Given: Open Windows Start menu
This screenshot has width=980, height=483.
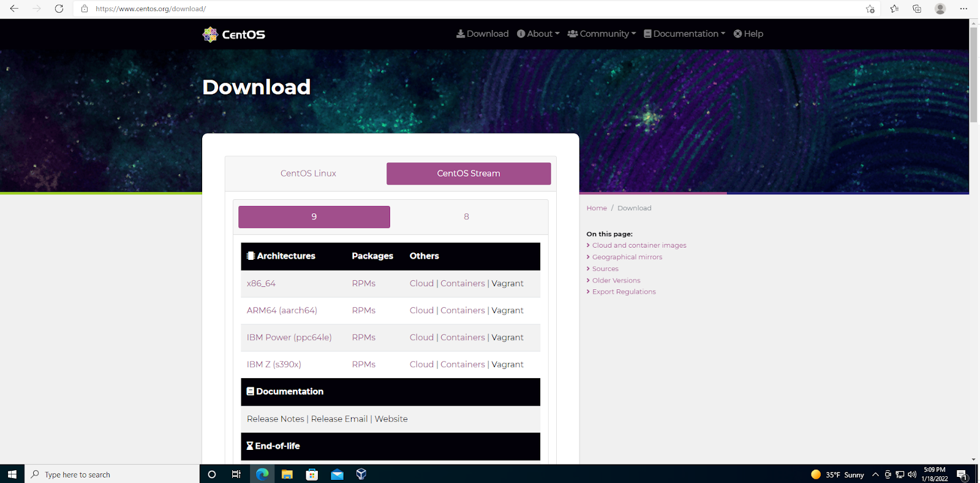Looking at the screenshot, I should click(12, 474).
